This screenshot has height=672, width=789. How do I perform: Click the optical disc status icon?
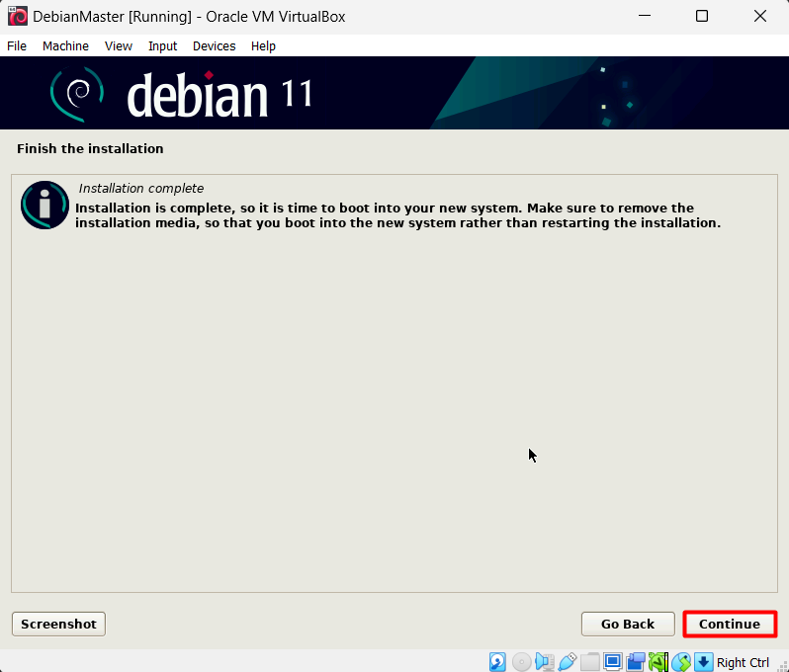coord(522,662)
